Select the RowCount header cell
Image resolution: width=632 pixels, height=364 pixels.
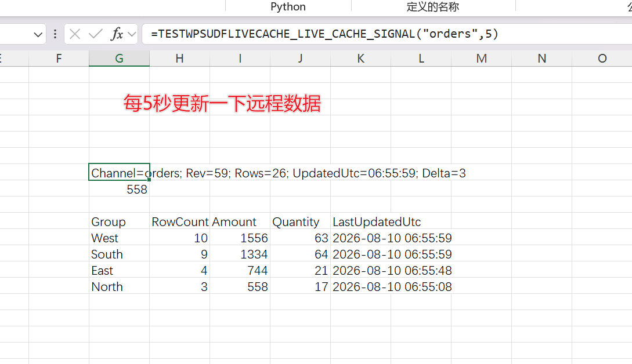pos(179,221)
